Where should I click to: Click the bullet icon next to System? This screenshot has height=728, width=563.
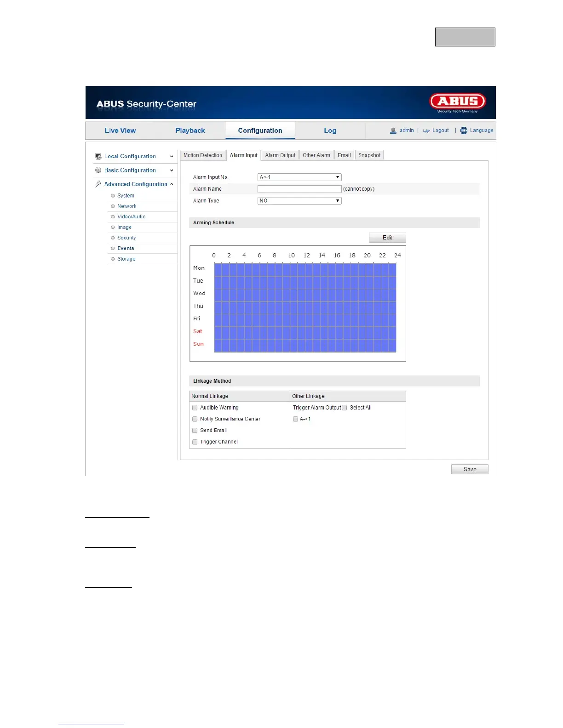[x=113, y=196]
